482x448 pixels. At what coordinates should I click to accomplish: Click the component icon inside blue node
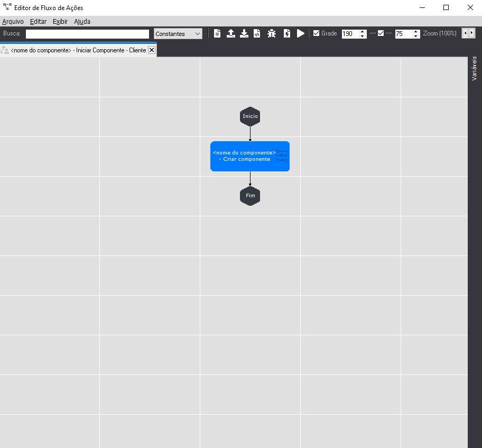(282, 156)
